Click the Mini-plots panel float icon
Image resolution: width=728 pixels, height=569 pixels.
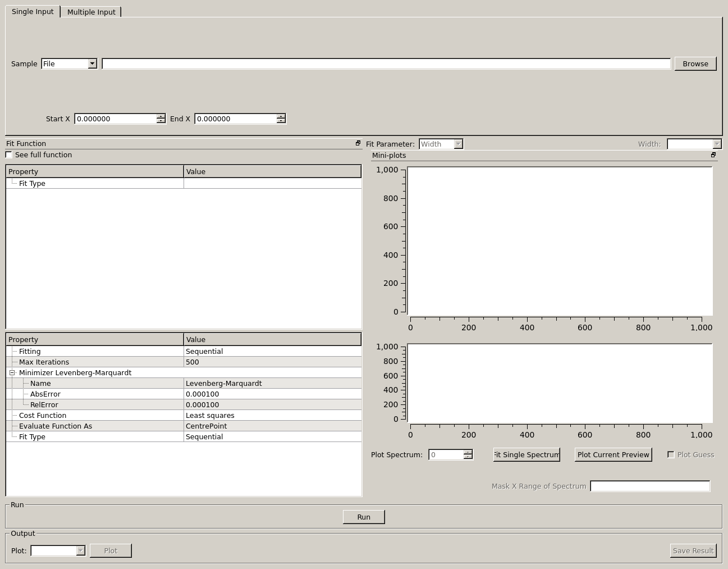[x=713, y=155]
